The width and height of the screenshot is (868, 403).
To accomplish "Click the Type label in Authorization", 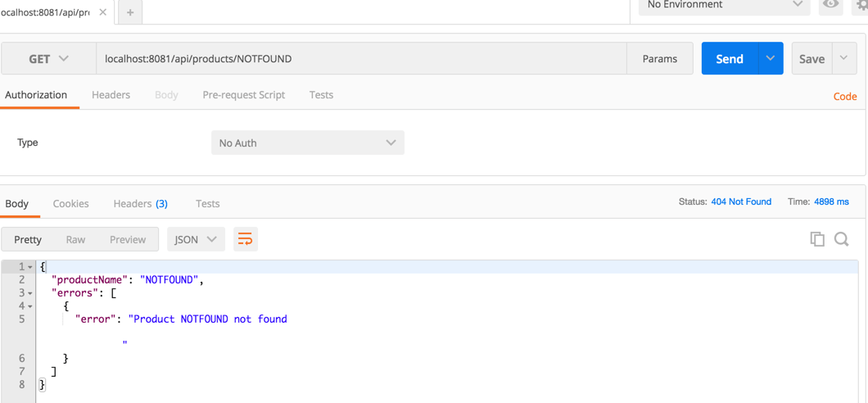I will click(x=28, y=143).
